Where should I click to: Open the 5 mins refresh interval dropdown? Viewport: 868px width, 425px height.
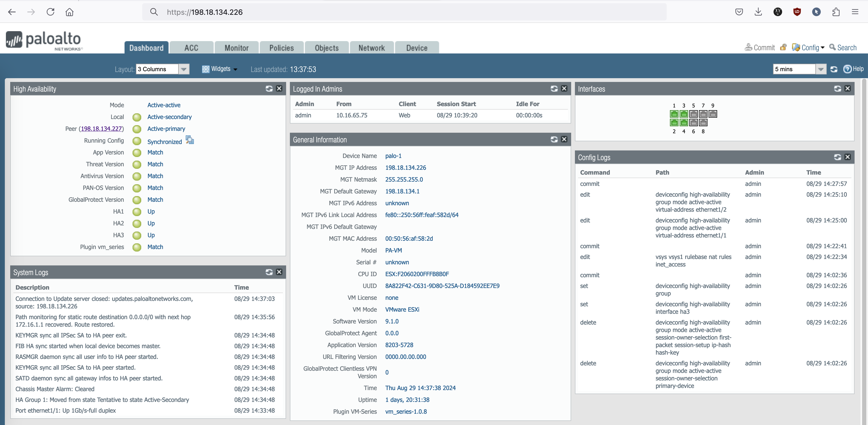[821, 69]
